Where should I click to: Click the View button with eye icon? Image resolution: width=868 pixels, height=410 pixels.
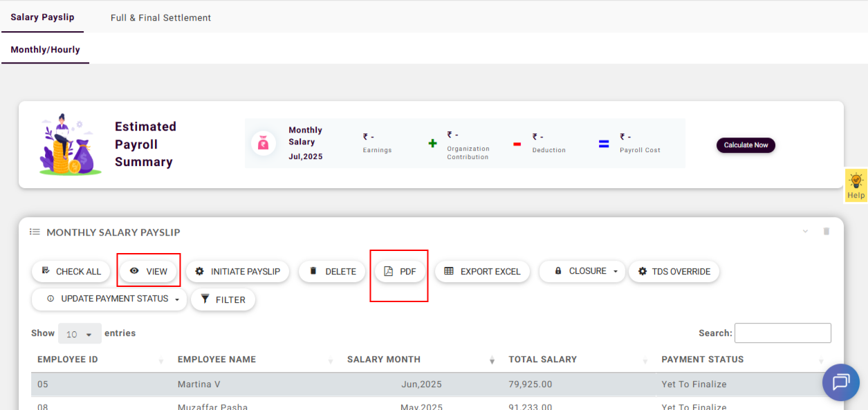coord(149,272)
